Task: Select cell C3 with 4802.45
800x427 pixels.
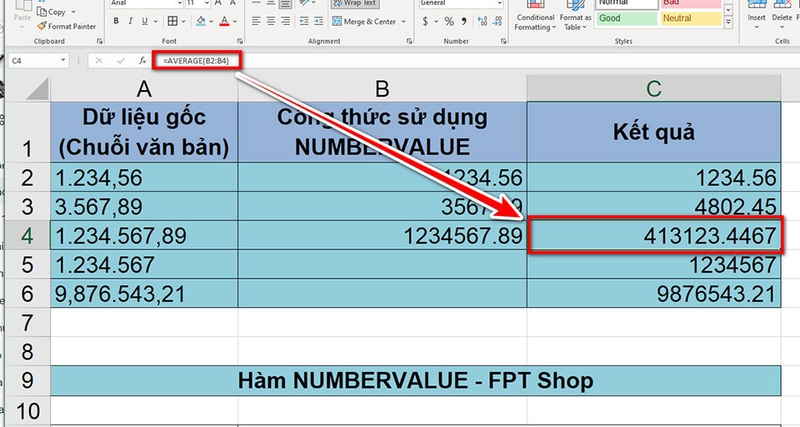Action: [654, 206]
